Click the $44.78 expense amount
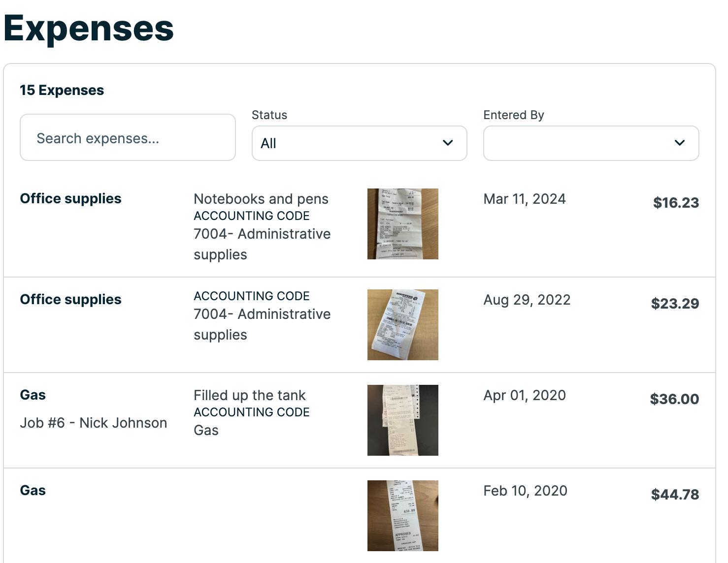728x563 pixels. (x=674, y=495)
